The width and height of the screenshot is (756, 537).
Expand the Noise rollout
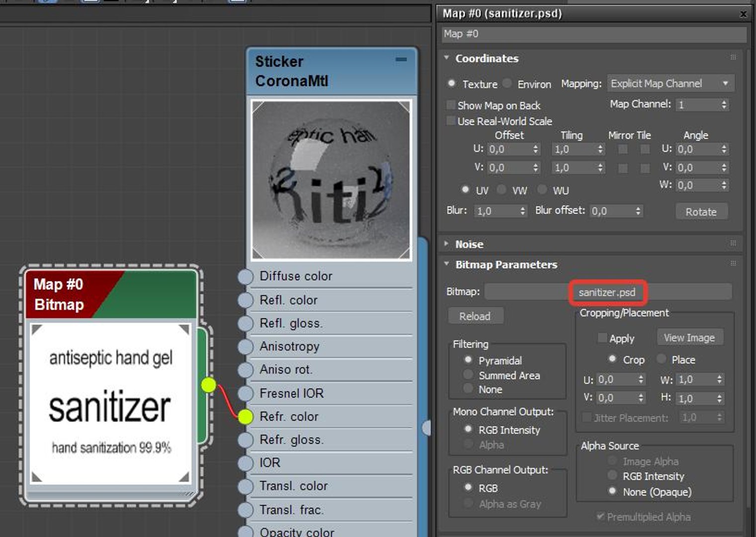point(469,244)
